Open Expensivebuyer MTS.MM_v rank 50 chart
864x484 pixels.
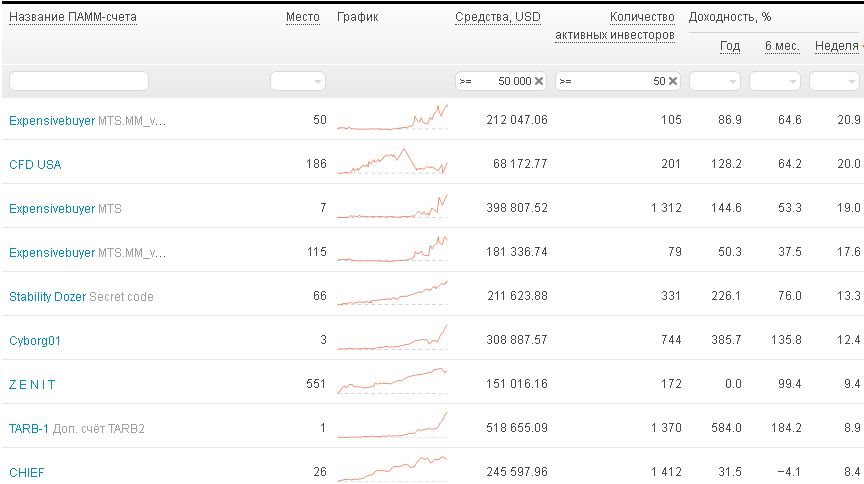pyautogui.click(x=393, y=118)
